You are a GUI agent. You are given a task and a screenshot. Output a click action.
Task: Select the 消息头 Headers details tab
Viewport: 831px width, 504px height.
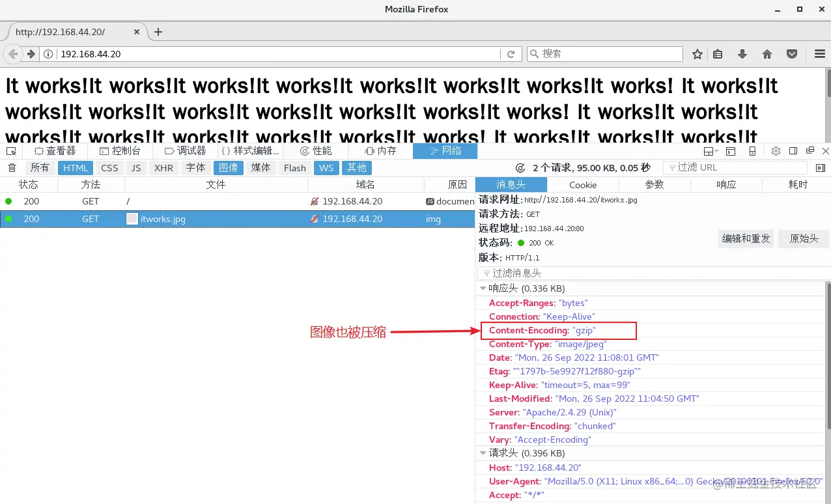pos(511,184)
